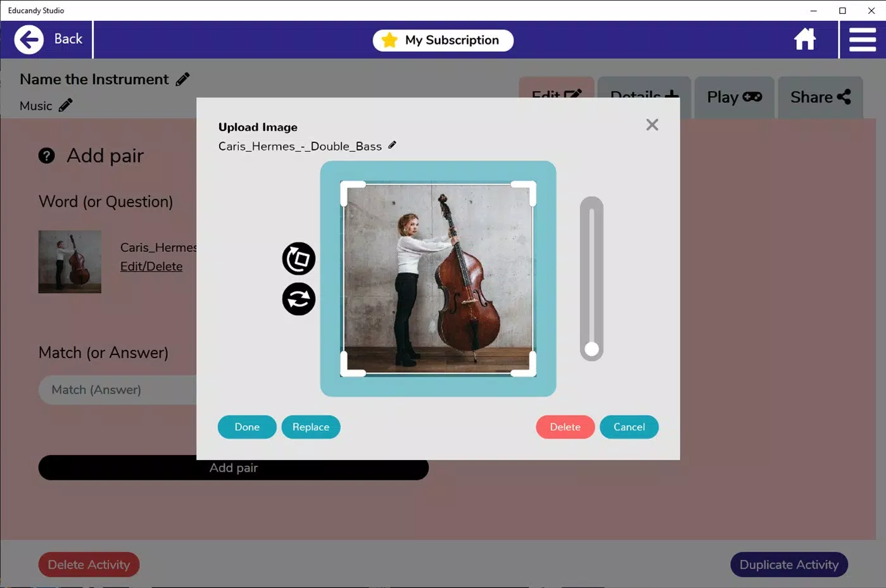View My Subscription
Screen dimensions: 886x588
[443, 40]
